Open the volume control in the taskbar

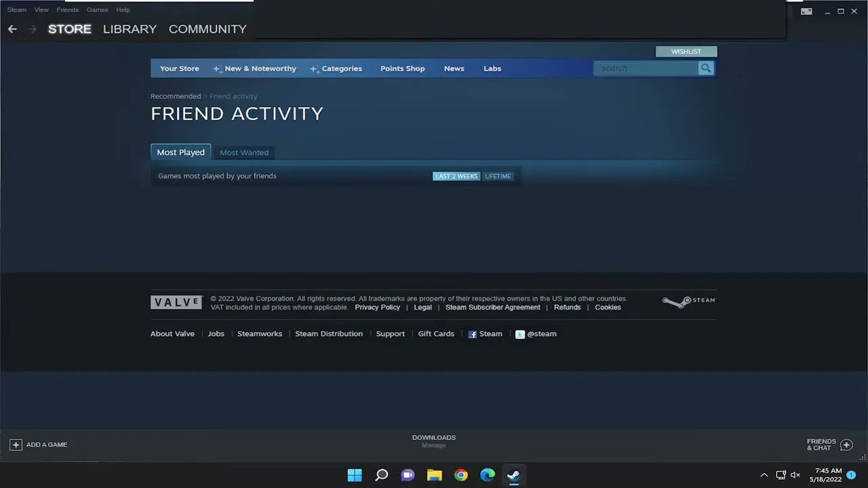coord(795,474)
